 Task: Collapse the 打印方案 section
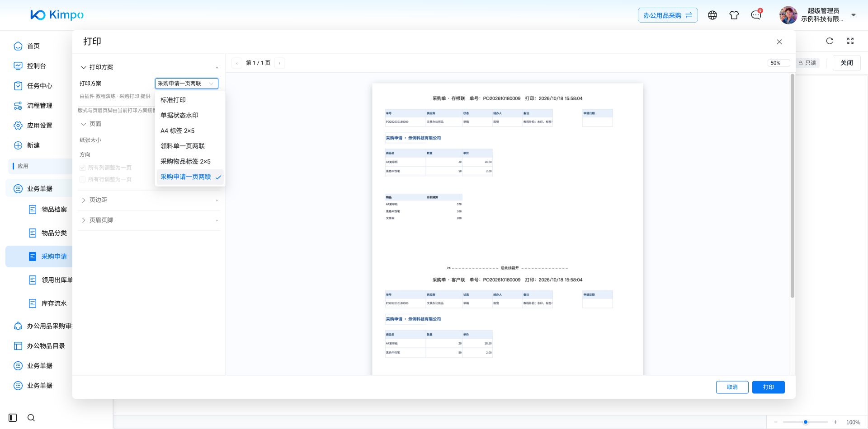point(84,67)
